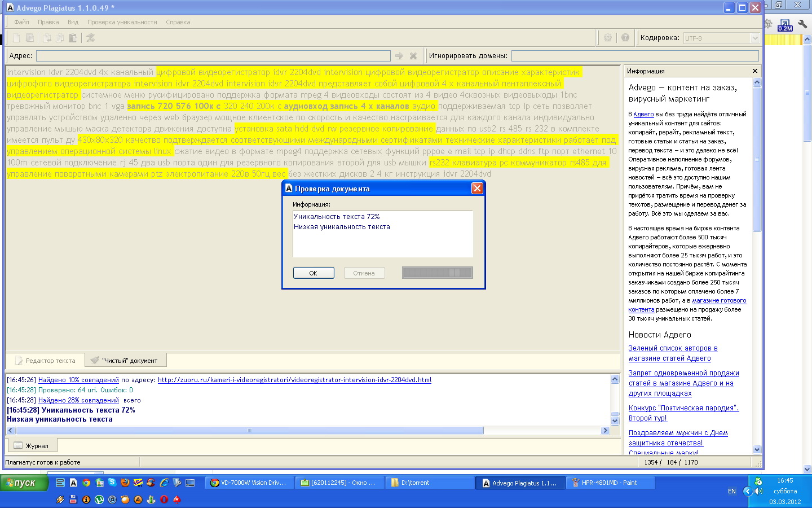
Task: Click the EN language indicator
Action: tap(732, 491)
